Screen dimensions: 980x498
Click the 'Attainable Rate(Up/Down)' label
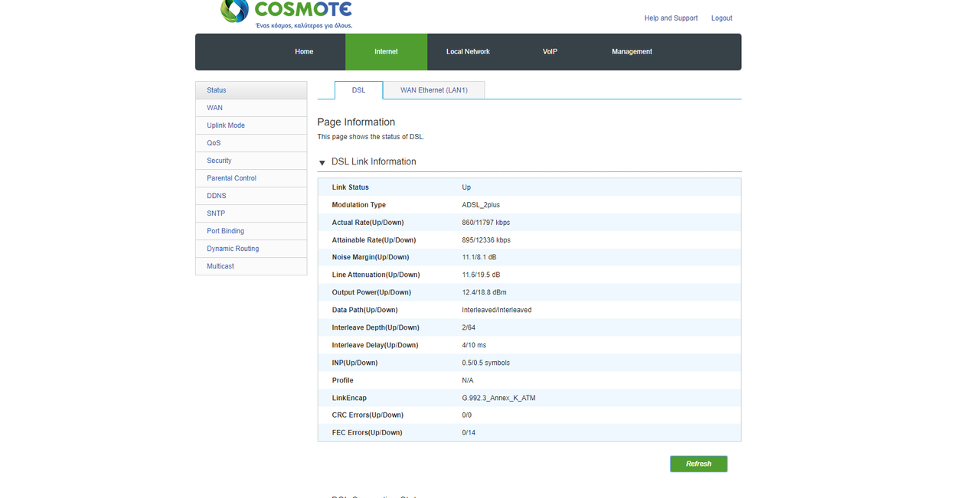point(372,240)
